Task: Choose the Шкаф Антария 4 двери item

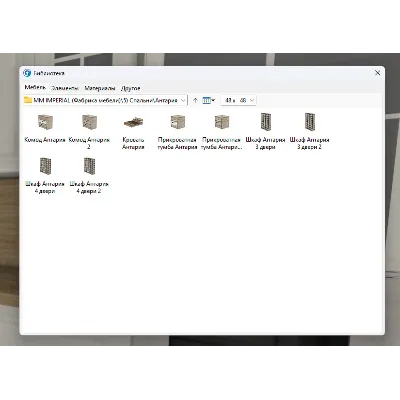Action: pos(45,175)
